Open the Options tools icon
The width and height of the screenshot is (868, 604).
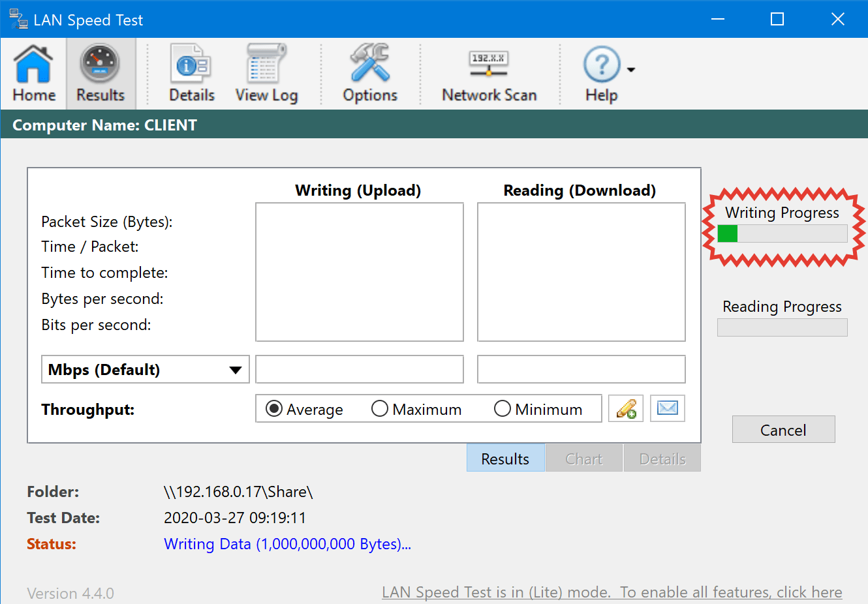(370, 73)
